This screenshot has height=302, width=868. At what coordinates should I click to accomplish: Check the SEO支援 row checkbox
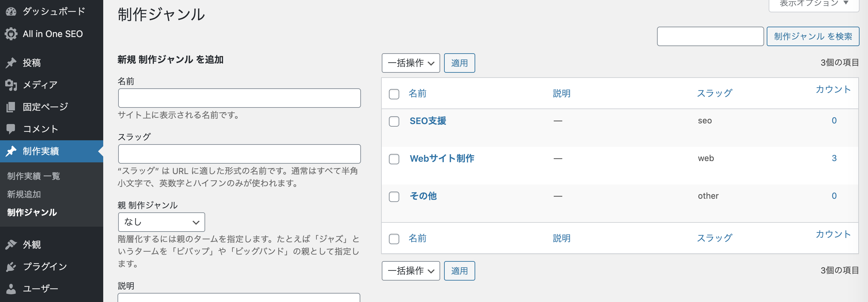394,121
